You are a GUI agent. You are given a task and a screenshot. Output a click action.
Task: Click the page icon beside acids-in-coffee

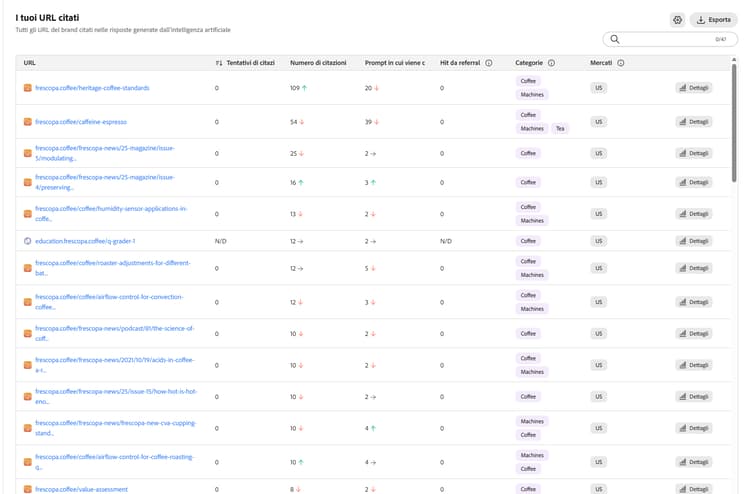28,365
